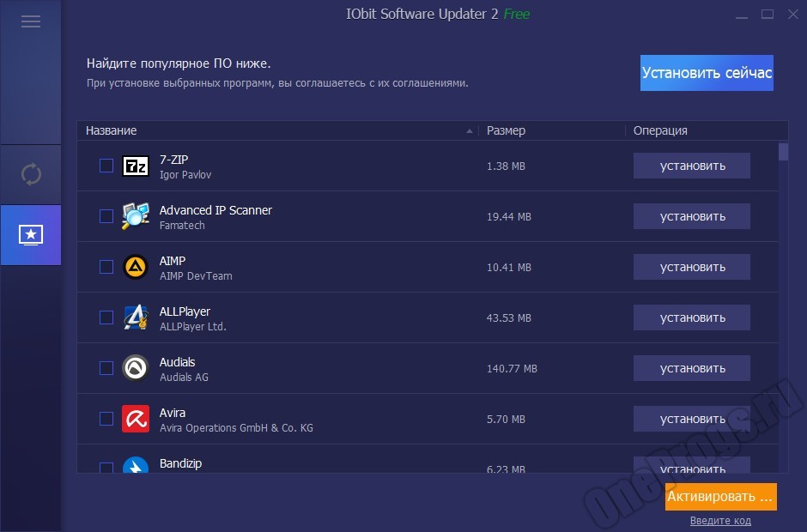Tick the Avira checkbox
The height and width of the screenshot is (532, 807).
pos(106,419)
